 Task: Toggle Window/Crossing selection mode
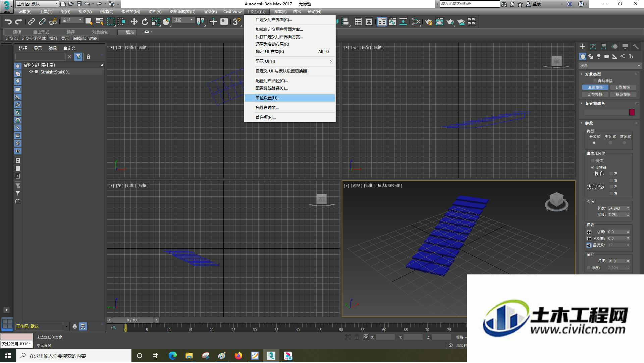[x=121, y=22]
